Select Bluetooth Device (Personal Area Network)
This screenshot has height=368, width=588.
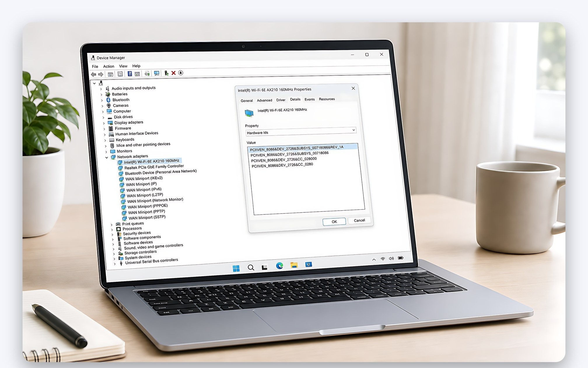161,172
